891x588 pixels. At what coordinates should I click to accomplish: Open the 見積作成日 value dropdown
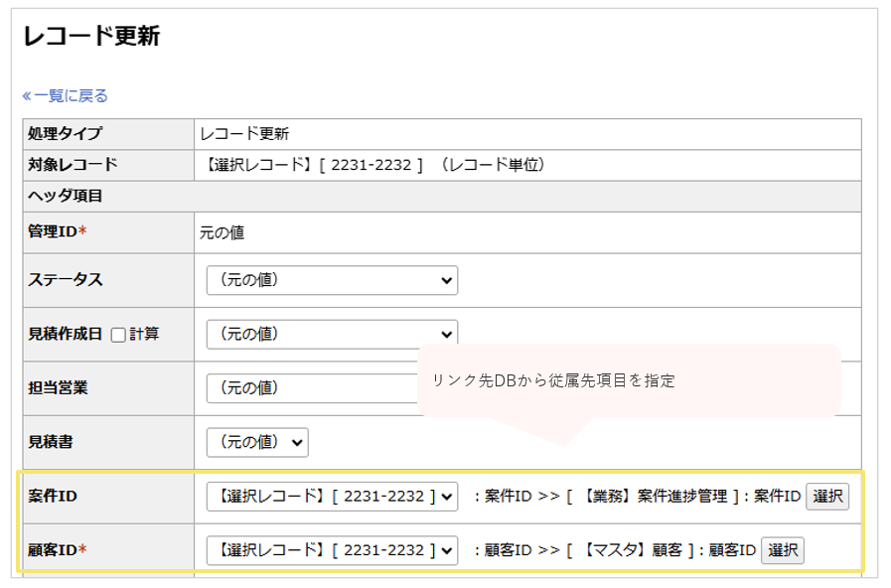(330, 334)
